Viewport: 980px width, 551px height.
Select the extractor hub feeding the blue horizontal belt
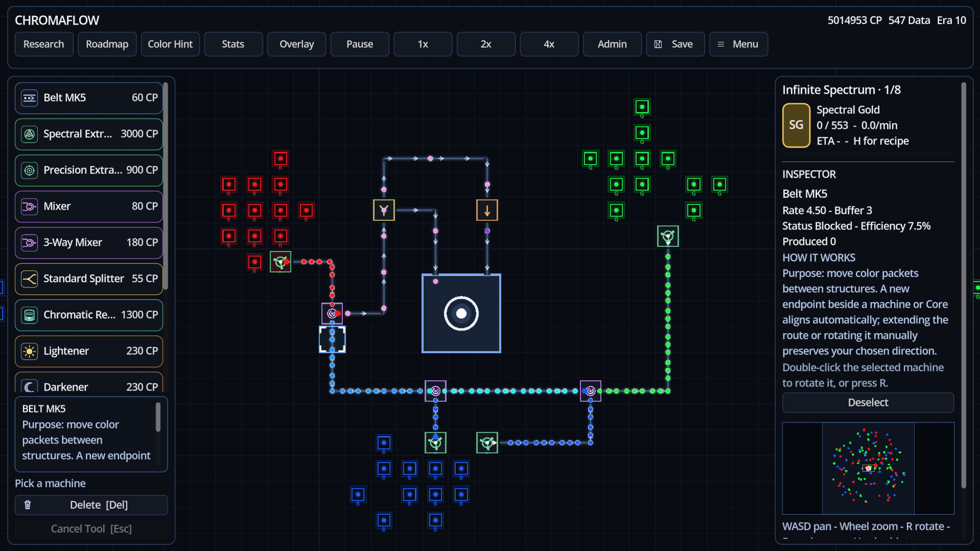pos(487,442)
